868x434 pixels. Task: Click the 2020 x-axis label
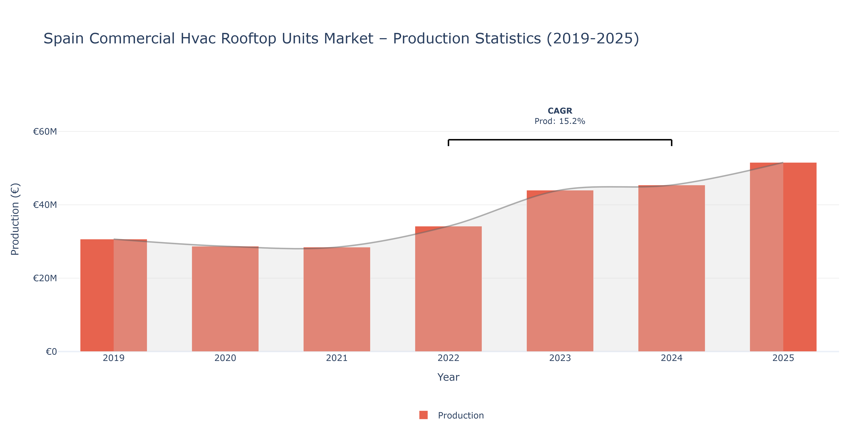(x=225, y=358)
